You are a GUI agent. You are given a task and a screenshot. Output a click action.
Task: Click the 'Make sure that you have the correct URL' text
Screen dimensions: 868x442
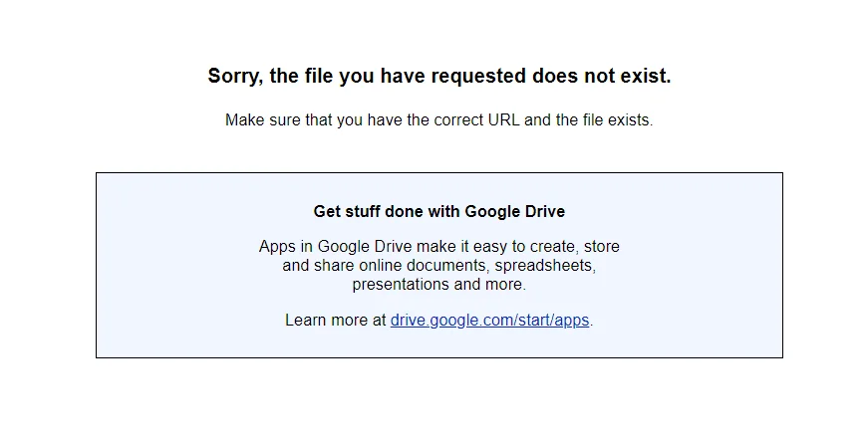438,120
